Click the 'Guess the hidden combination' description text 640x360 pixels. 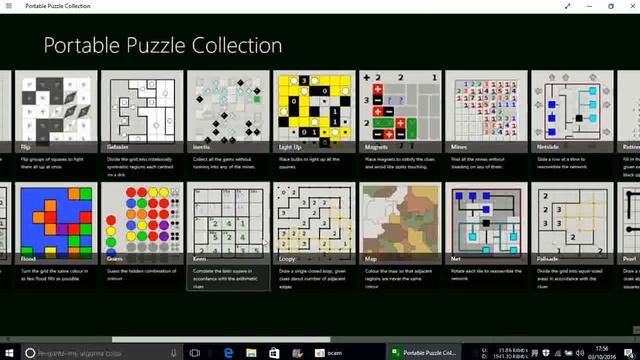(142, 274)
